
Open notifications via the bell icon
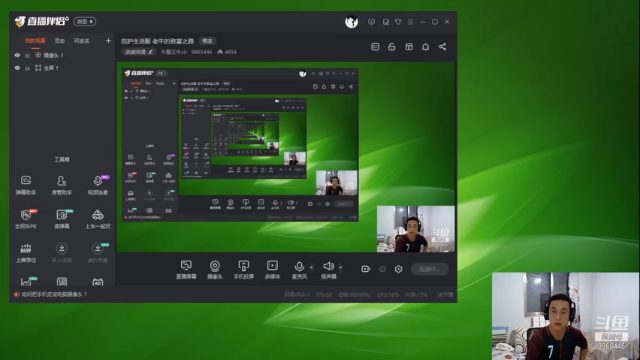click(x=425, y=47)
